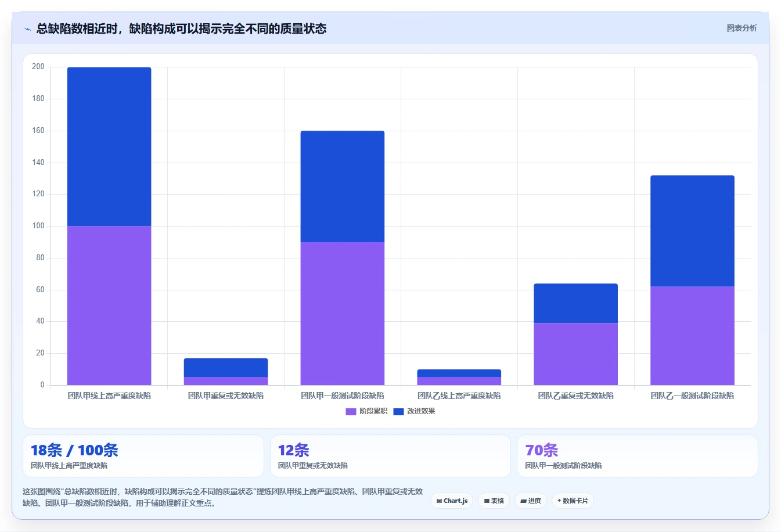
Task: Click the y-axis value 100
Action: pyautogui.click(x=38, y=226)
